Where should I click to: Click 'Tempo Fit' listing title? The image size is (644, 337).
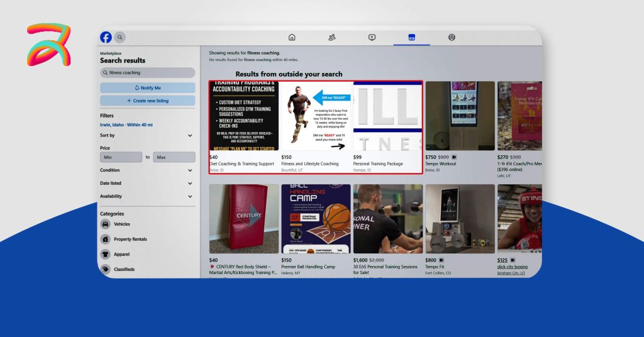coord(435,267)
